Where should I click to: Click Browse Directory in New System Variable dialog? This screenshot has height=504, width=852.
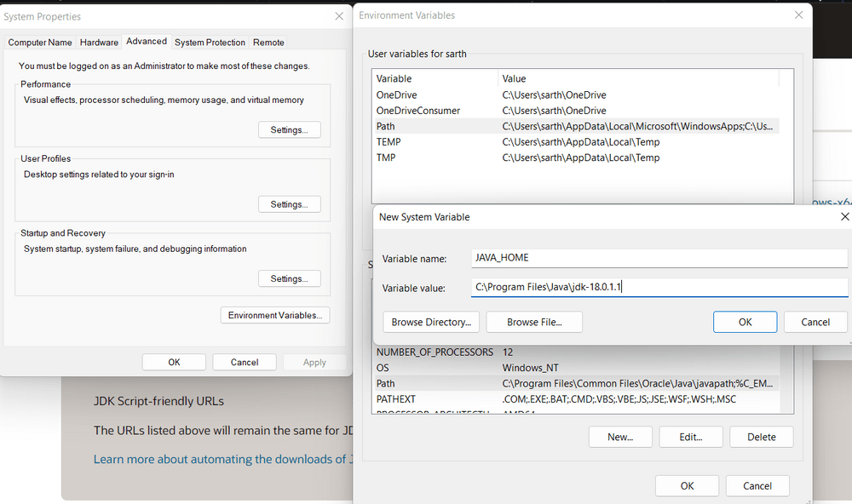pos(431,322)
